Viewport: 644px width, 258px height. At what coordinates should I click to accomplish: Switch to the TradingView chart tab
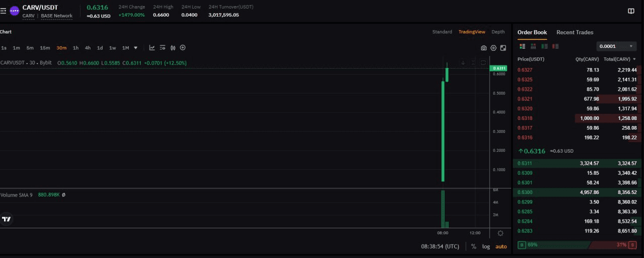pos(472,32)
